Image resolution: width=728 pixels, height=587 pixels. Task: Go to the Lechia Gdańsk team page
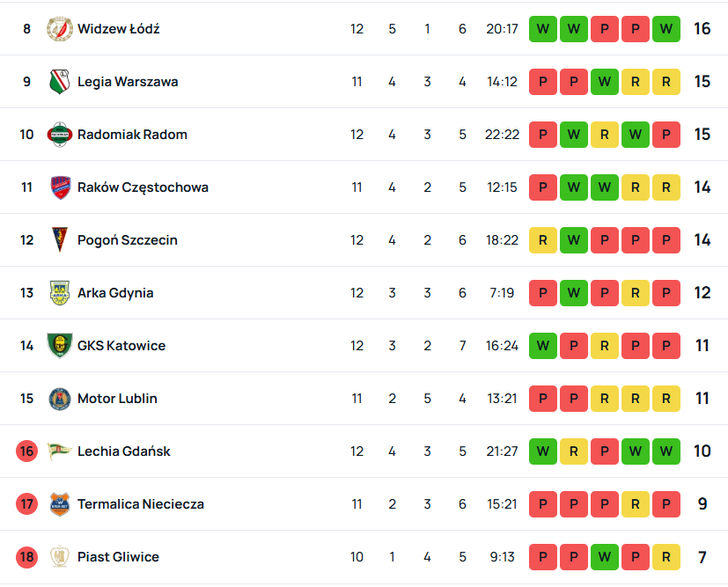click(x=124, y=451)
